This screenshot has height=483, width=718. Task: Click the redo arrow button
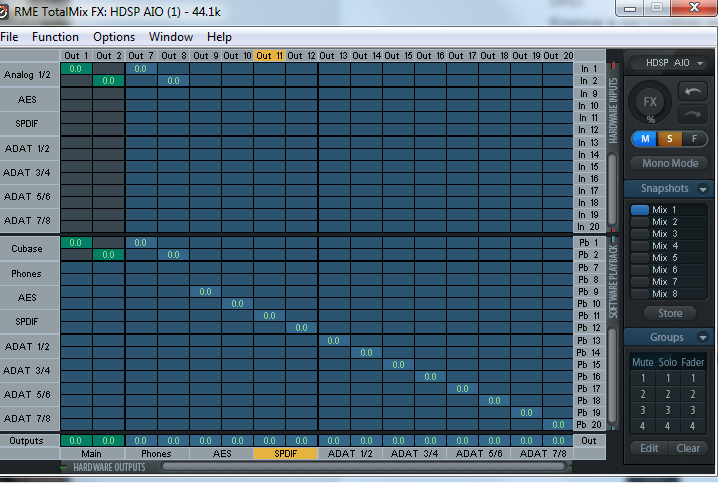692,114
